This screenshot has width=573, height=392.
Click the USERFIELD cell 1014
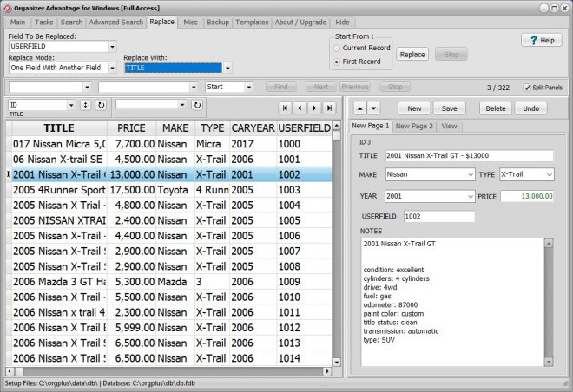[304, 358]
